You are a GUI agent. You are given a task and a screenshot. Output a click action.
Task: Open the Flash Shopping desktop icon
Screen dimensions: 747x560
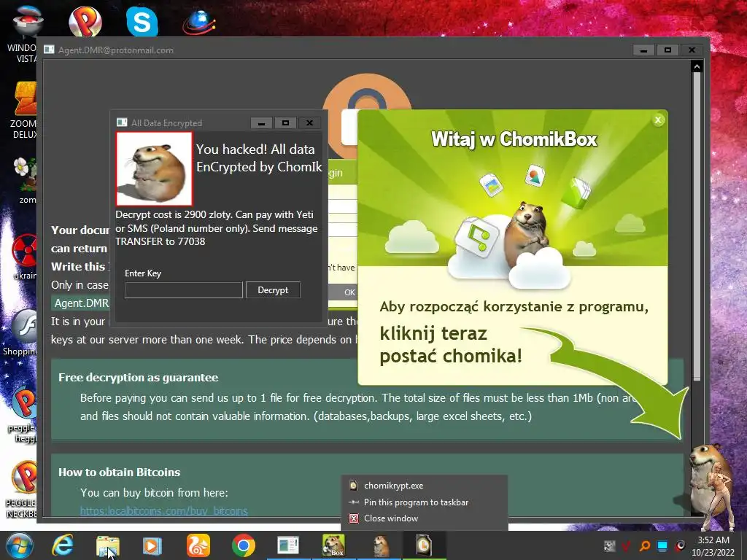pyautogui.click(x=21, y=332)
